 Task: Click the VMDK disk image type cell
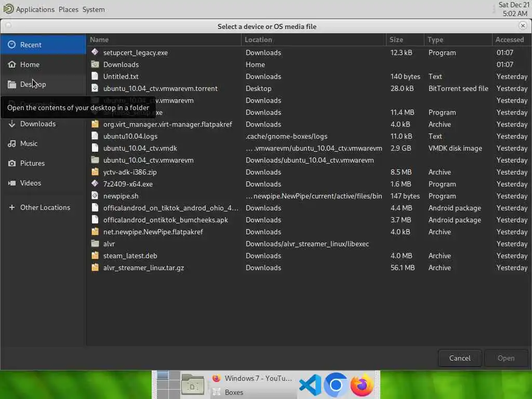[455, 148]
